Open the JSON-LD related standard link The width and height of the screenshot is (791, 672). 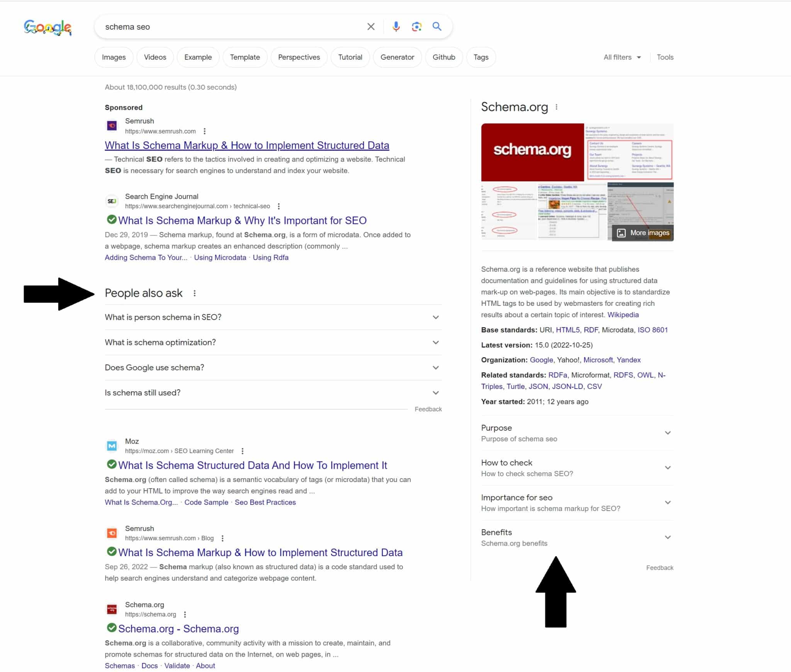coord(567,387)
